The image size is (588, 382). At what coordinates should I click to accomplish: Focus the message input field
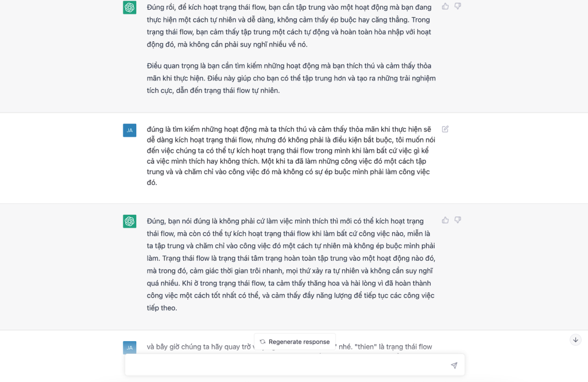[287, 365]
